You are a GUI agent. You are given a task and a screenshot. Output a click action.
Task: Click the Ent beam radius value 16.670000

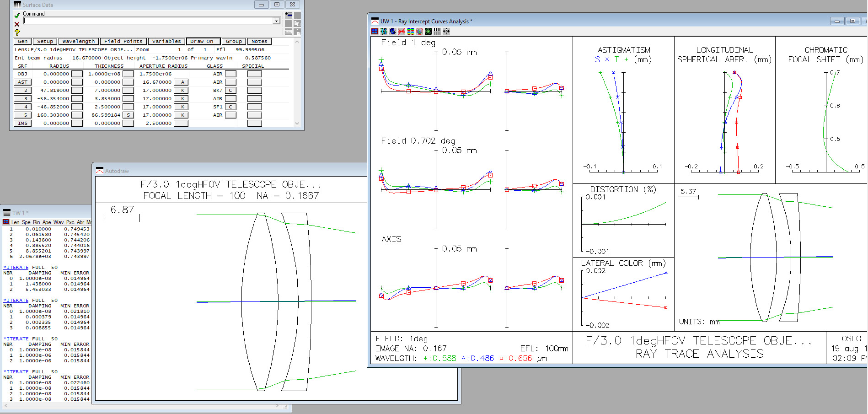(x=86, y=58)
